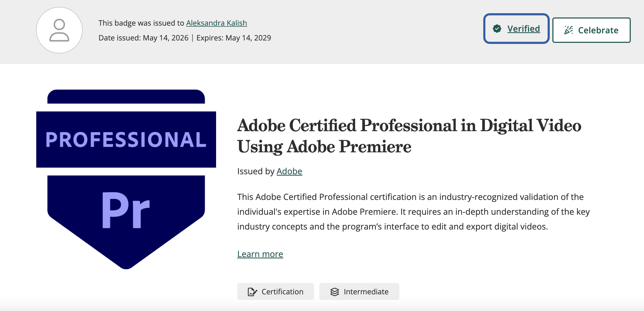Click the "Issued by" label text
This screenshot has height=311, width=644.
click(256, 171)
